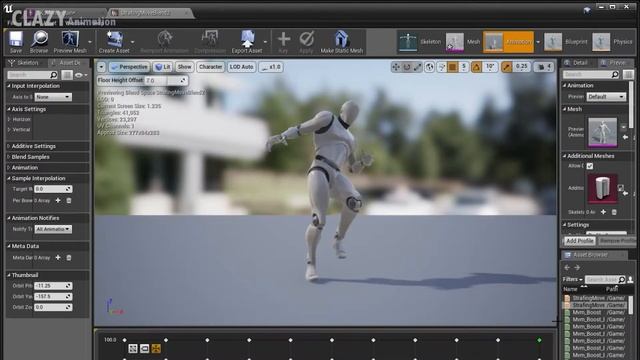640x360 pixels.
Task: Click the Export Asset toolbar icon
Action: (x=247, y=42)
